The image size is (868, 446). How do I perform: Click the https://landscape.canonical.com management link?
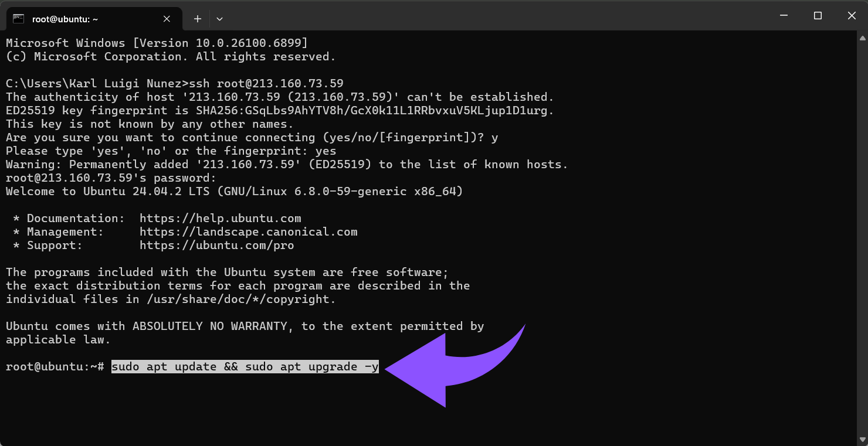coord(248,231)
